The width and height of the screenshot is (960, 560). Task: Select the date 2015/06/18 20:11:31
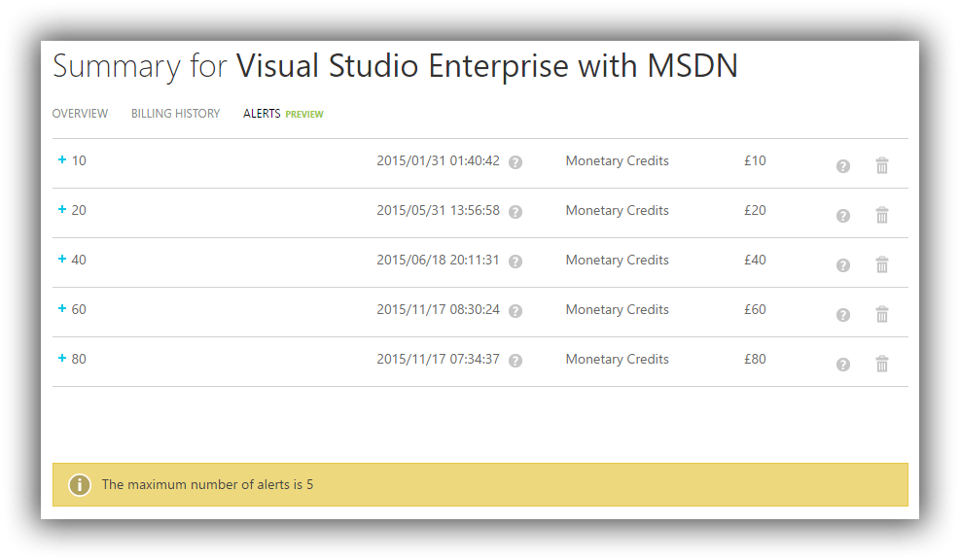438,261
